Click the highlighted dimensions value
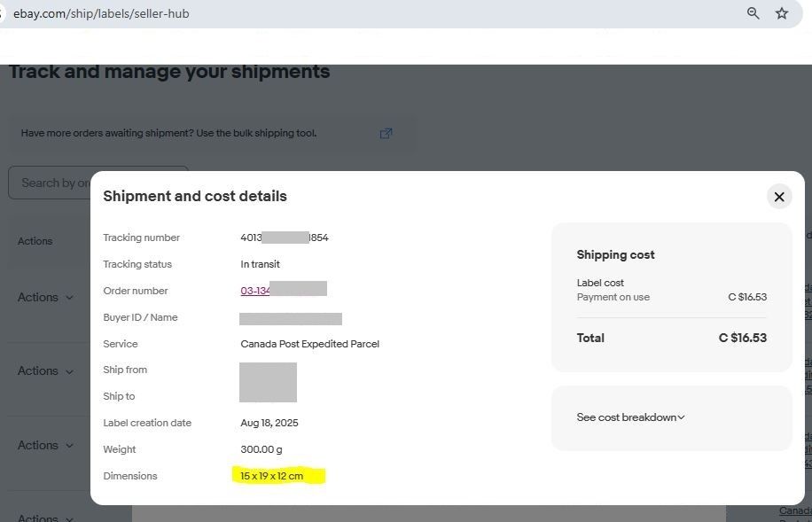Image resolution: width=812 pixels, height=522 pixels. pos(272,476)
